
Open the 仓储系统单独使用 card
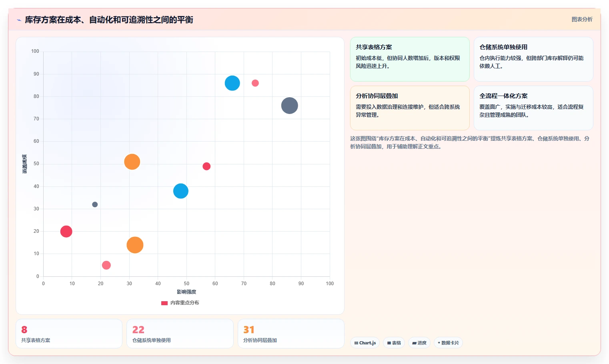click(533, 59)
